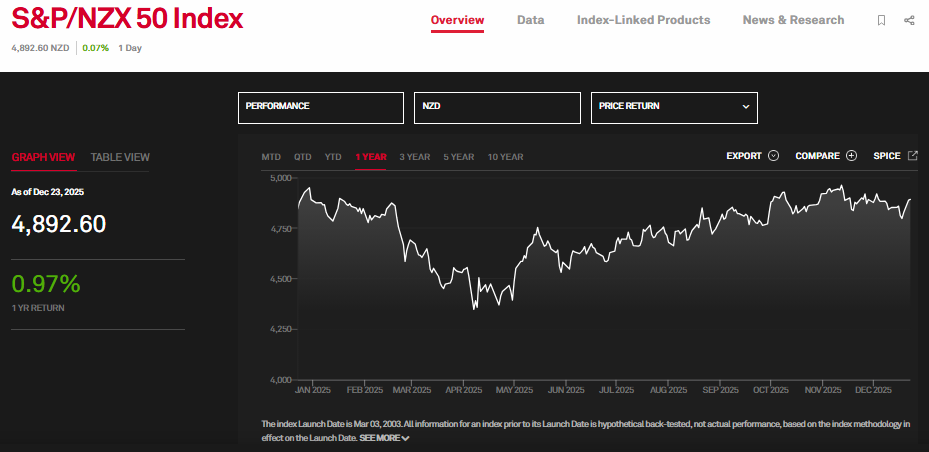Open SPICE external link icon
Screen dimensions: 929x452
pos(912,155)
